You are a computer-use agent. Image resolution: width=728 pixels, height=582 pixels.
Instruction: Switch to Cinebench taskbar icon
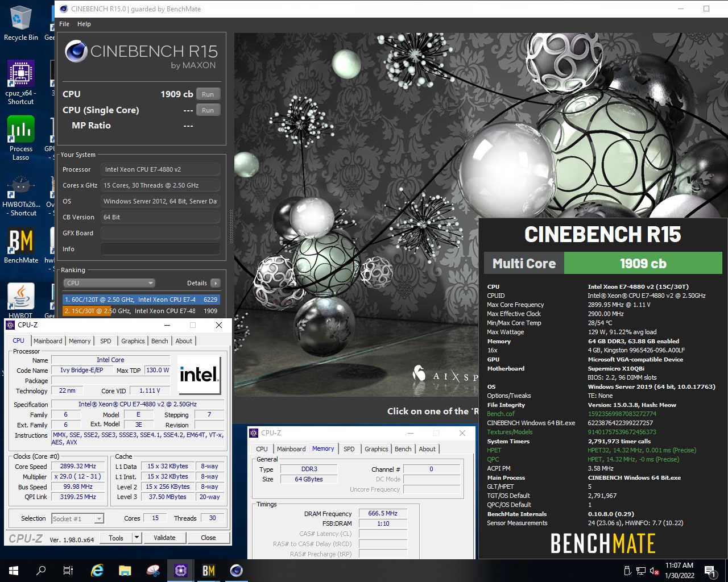point(237,571)
